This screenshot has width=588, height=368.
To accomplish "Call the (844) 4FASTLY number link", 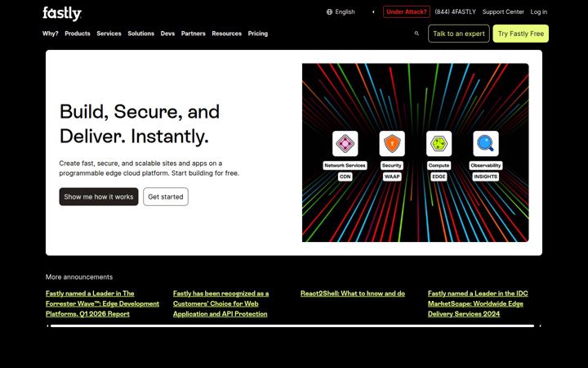I will [455, 12].
